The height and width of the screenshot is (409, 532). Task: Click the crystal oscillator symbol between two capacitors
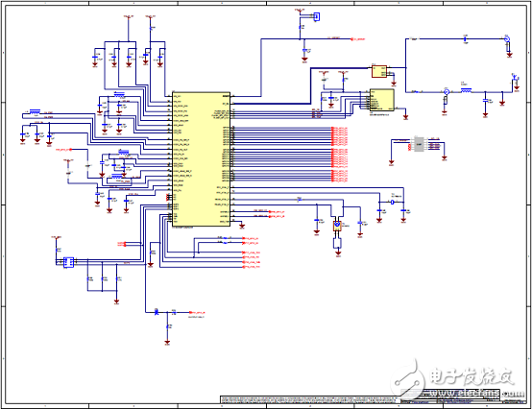point(392,203)
